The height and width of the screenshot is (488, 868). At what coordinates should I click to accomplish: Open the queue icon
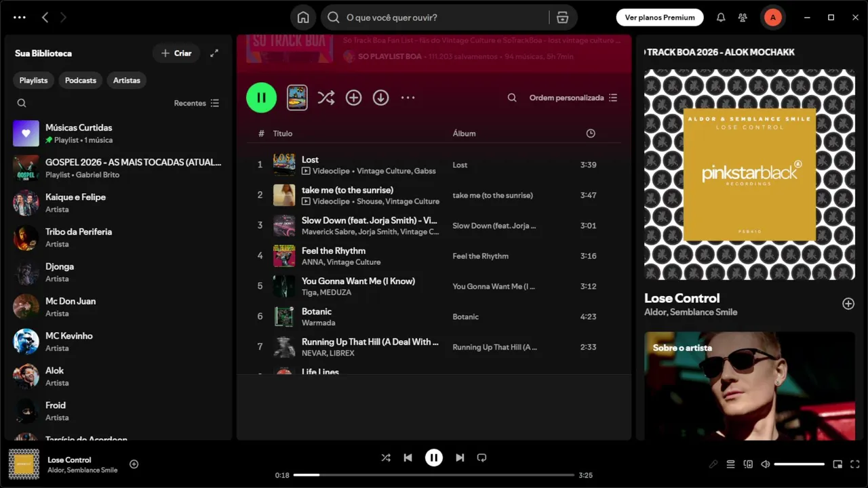point(730,464)
